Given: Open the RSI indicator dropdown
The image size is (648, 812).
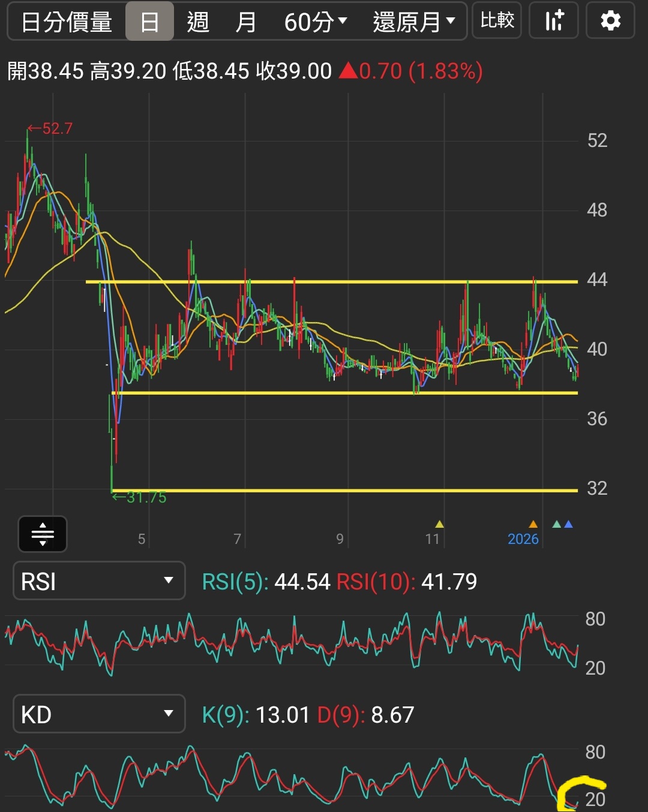Looking at the screenshot, I should click(98, 581).
